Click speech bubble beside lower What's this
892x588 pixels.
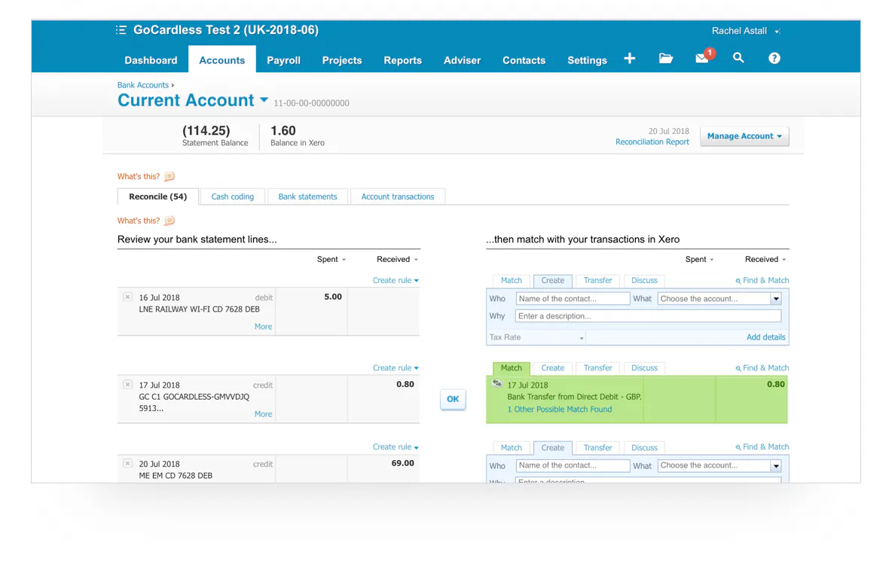[x=170, y=221]
